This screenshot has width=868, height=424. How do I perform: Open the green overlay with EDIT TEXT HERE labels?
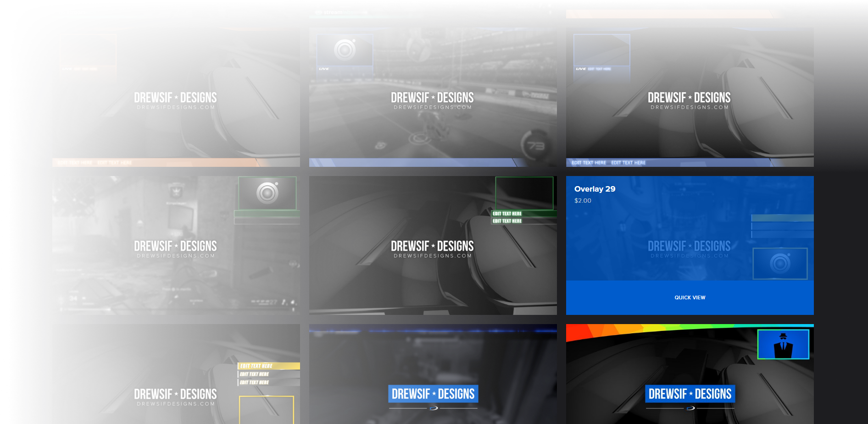pos(433,246)
